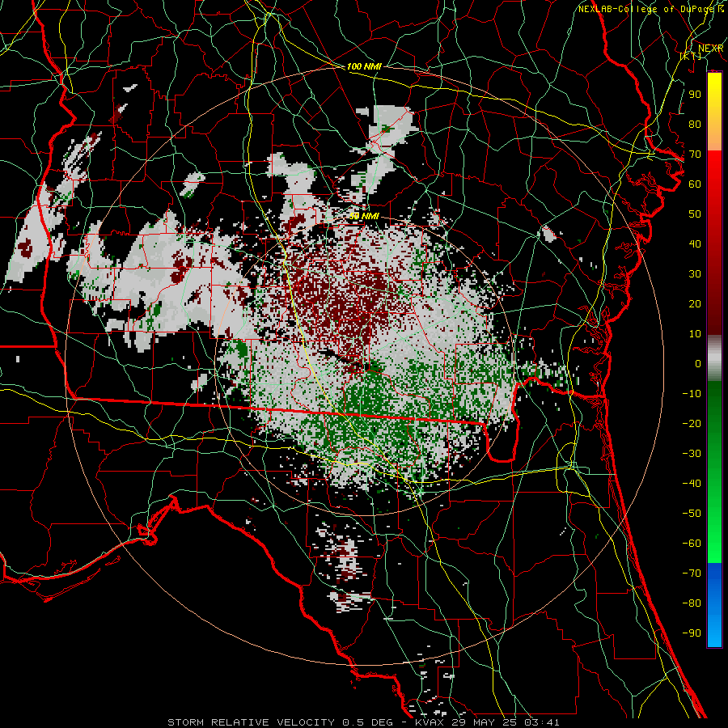Click the -70 value on velocity scale
The width and height of the screenshot is (728, 728).
click(x=692, y=573)
